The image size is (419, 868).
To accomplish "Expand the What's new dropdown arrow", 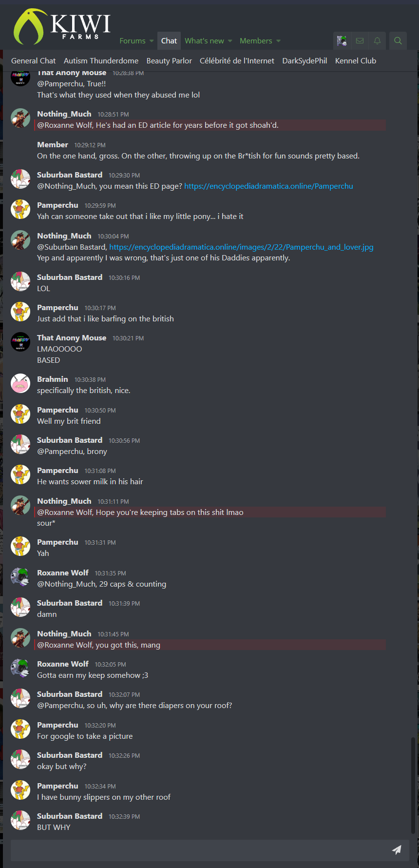I will 230,41.
